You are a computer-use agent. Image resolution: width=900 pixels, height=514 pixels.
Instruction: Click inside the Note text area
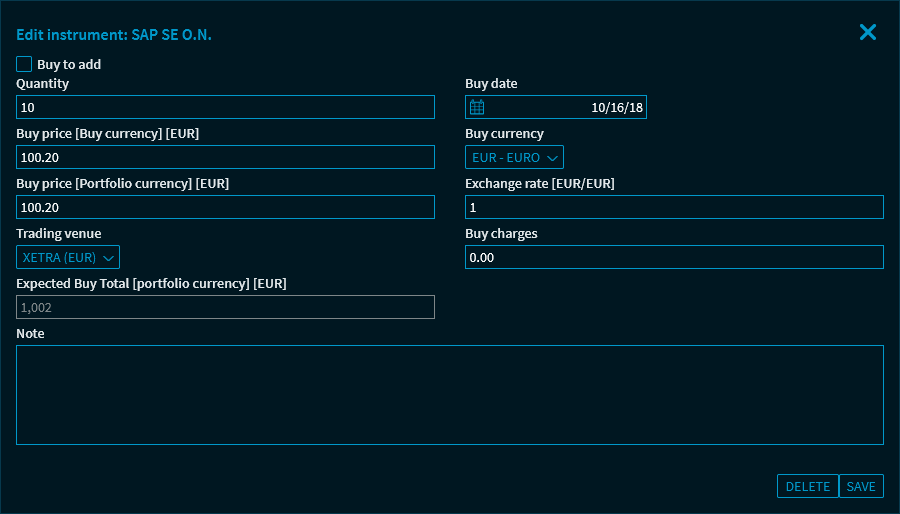(450, 395)
